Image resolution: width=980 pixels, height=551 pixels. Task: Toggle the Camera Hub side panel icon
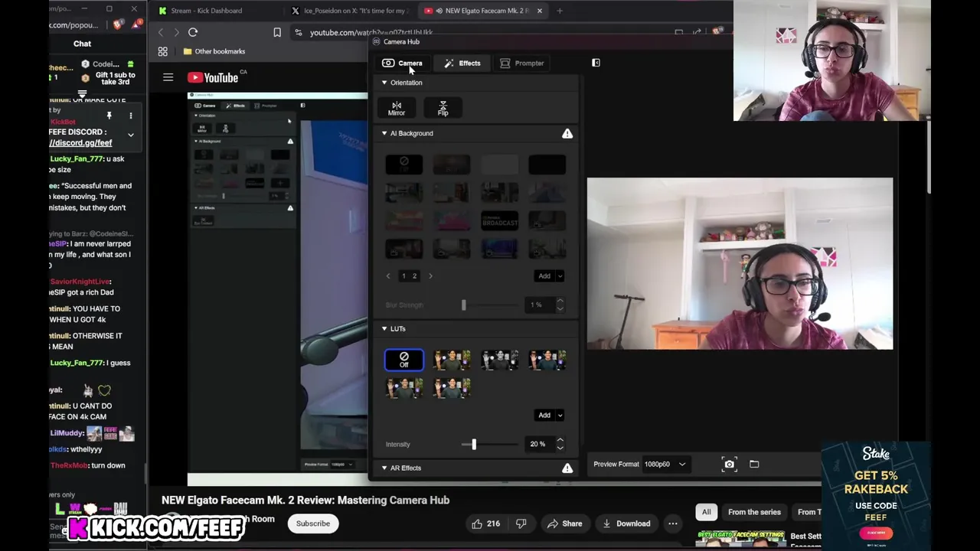click(596, 63)
